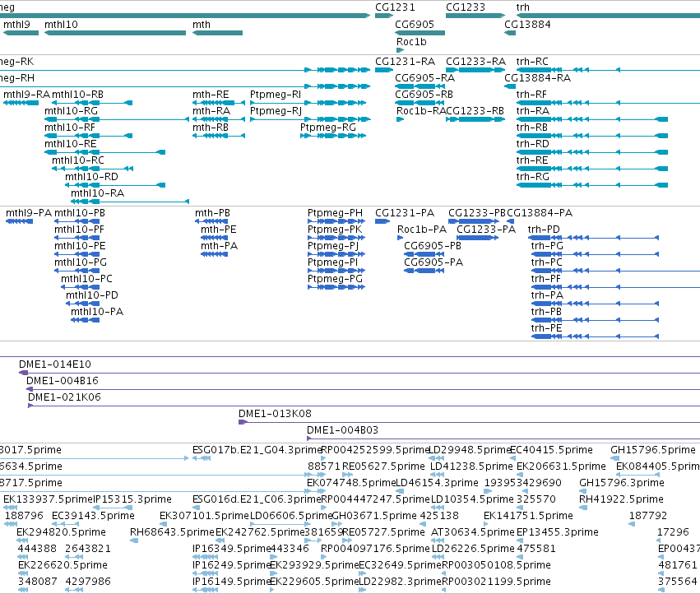700x594 pixels.
Task: Select transcript Ptpmeg-RJ
Action: click(276, 111)
